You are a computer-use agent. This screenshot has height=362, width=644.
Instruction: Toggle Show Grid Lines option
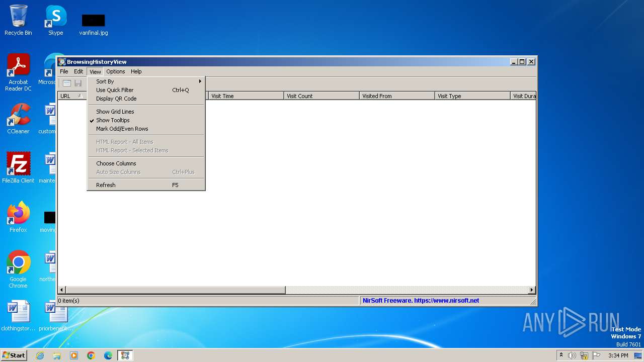pyautogui.click(x=146, y=112)
